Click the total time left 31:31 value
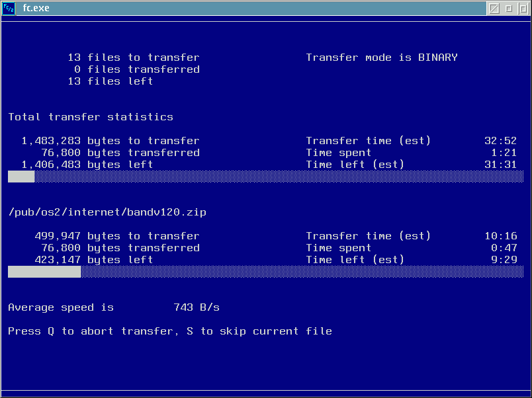 point(500,165)
